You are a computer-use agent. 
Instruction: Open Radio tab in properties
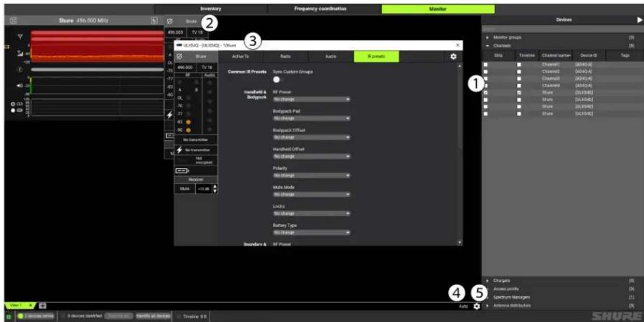click(286, 56)
